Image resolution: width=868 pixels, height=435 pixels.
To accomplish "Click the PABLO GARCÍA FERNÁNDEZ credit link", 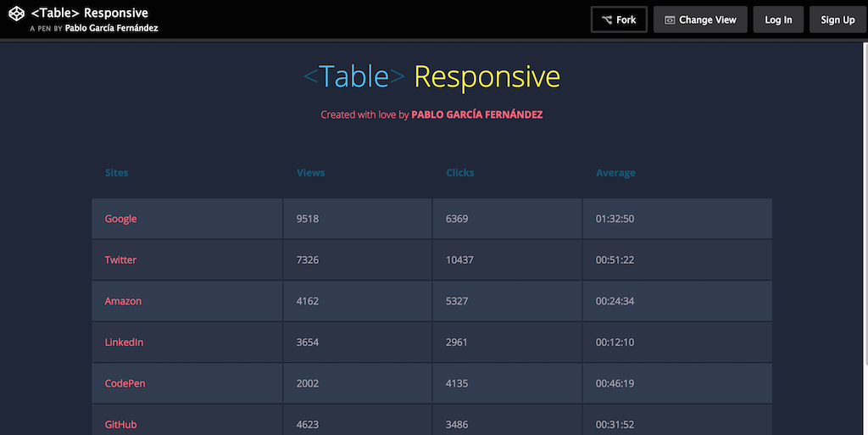I will (476, 114).
